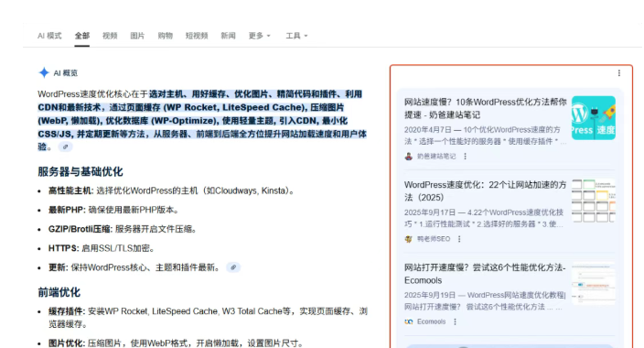644x348 pixels.
Task: Click the 奶爸建站笔记 result thumbnail
Action: tap(594, 118)
